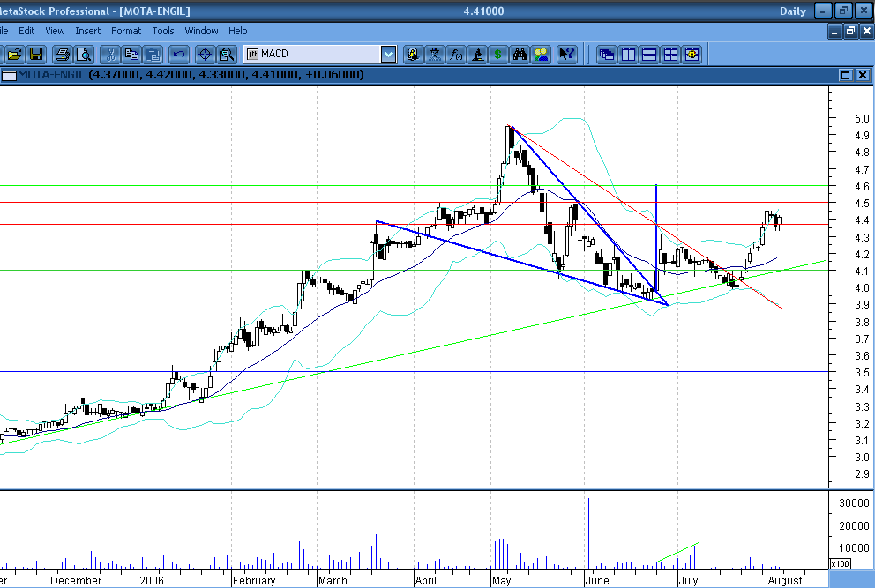875x588 pixels.
Task: Open the Tools menu
Action: 163,31
